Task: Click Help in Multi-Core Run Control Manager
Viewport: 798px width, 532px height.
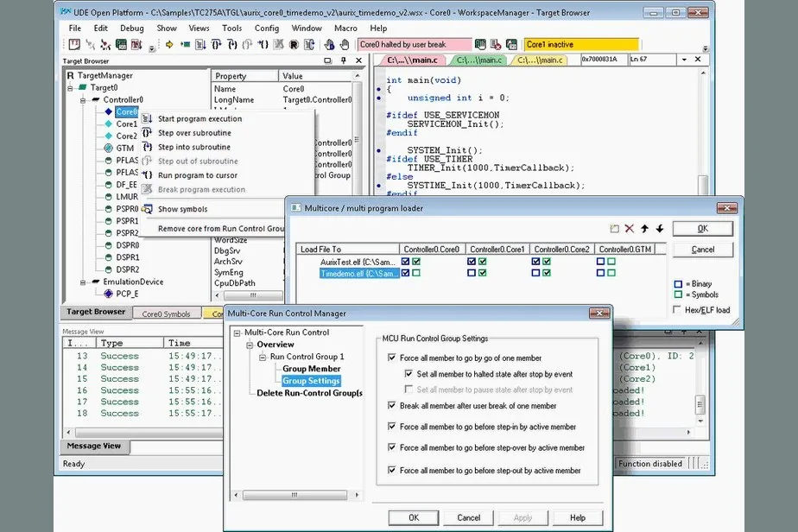Action: coord(577,517)
